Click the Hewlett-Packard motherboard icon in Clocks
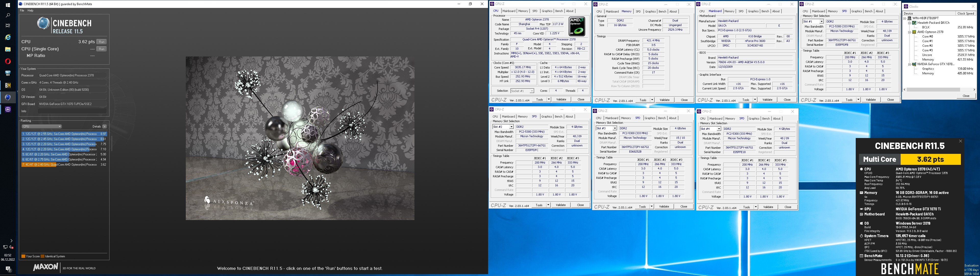980x276 pixels. 914,23
